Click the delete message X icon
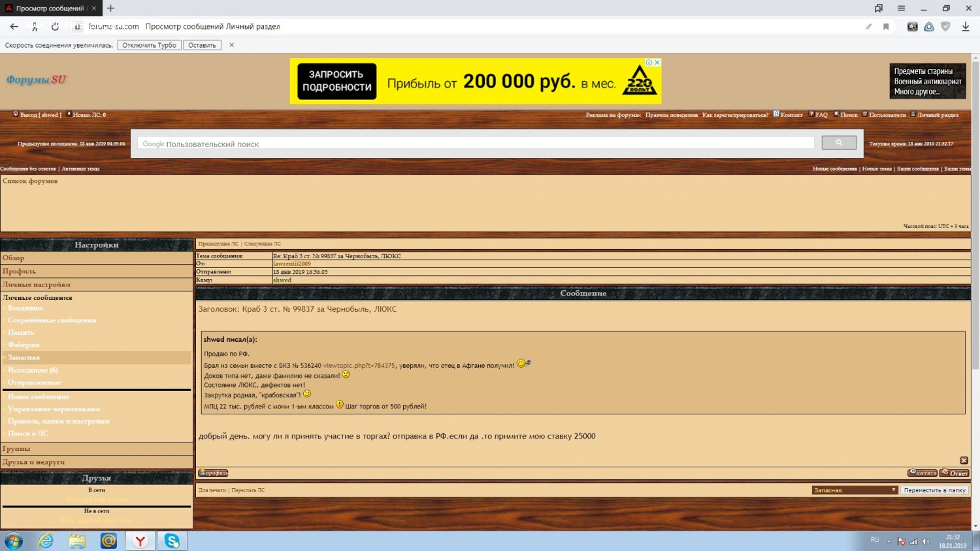This screenshot has width=980, height=551. [964, 461]
